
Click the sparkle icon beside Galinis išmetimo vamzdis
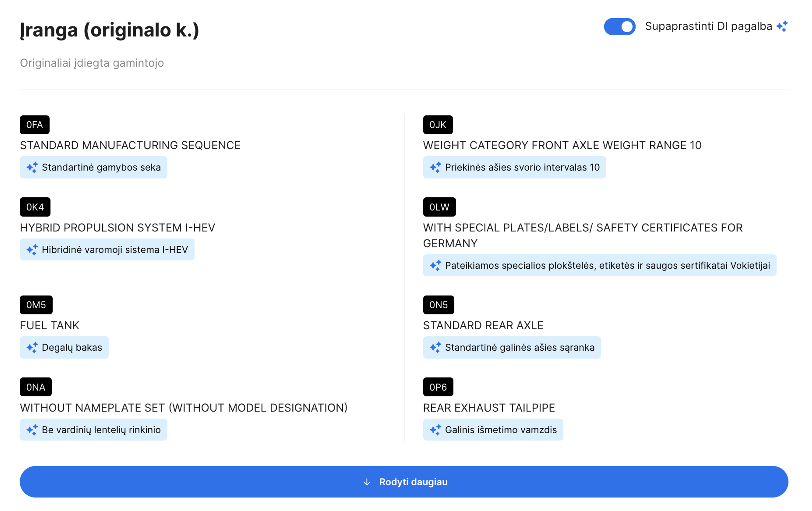tap(435, 430)
